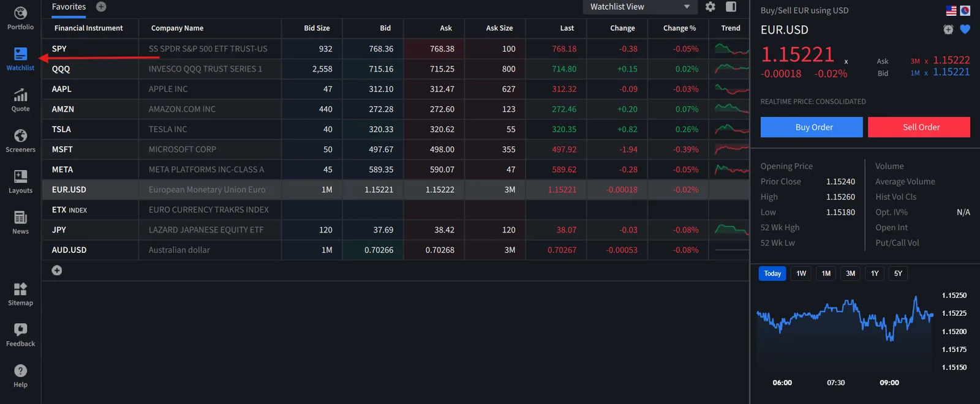The width and height of the screenshot is (980, 404).
Task: Toggle the side panel layout icon
Action: pyautogui.click(x=731, y=7)
